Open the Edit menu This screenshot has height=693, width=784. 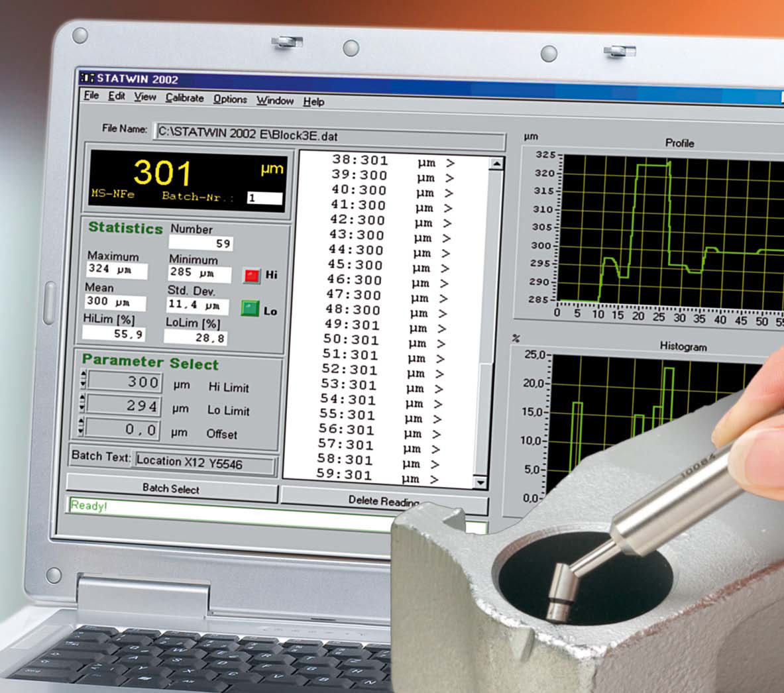pos(117,96)
